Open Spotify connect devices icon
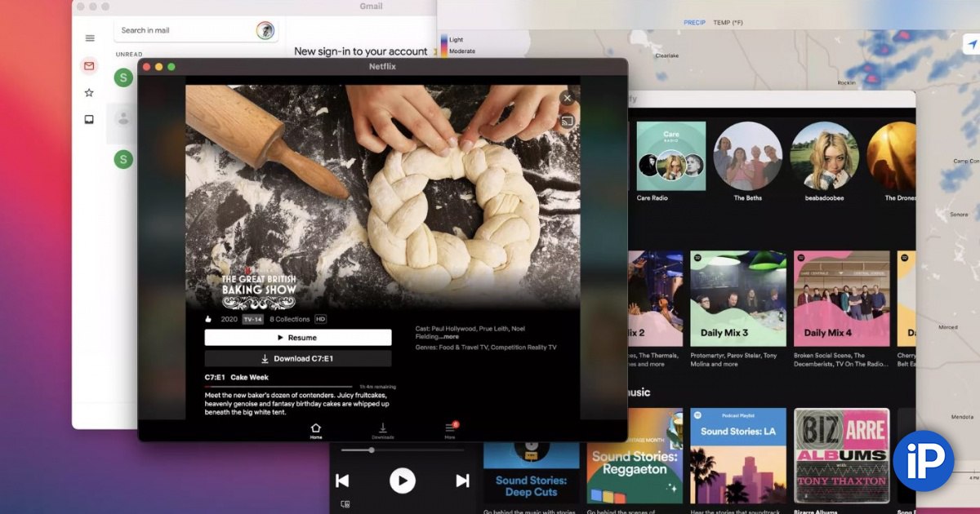This screenshot has height=514, width=980. click(345, 504)
